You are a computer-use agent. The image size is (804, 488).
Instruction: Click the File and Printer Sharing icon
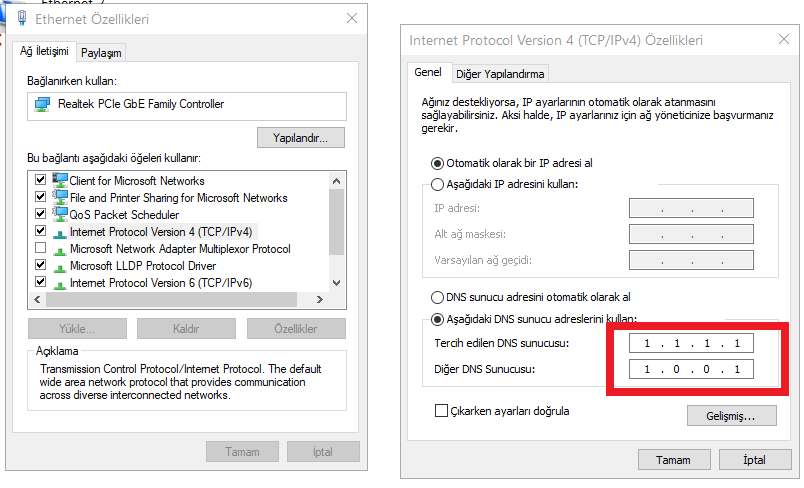pyautogui.click(x=60, y=197)
